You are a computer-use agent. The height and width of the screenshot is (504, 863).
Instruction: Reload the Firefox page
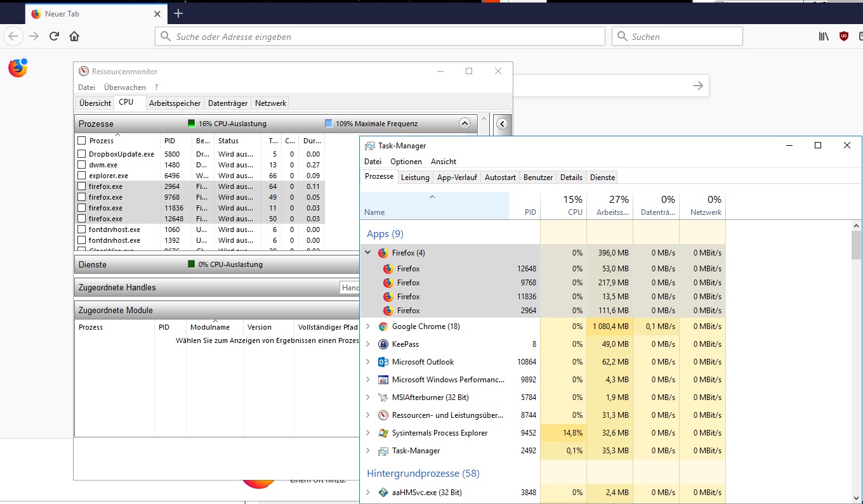(54, 36)
